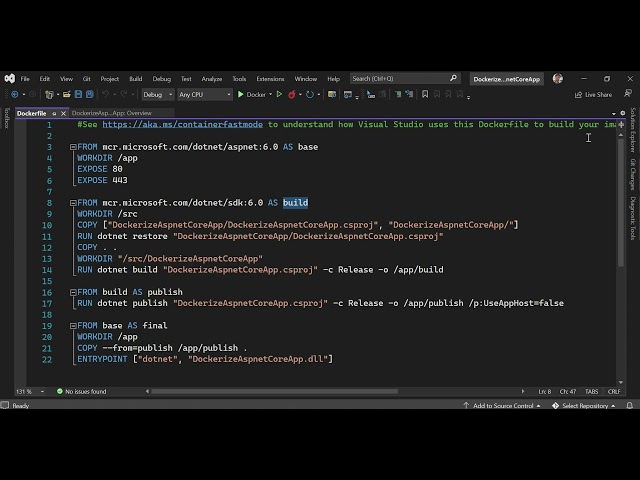Click the horizontal scrollbar right arrow
The image size is (640, 480).
click(x=523, y=391)
